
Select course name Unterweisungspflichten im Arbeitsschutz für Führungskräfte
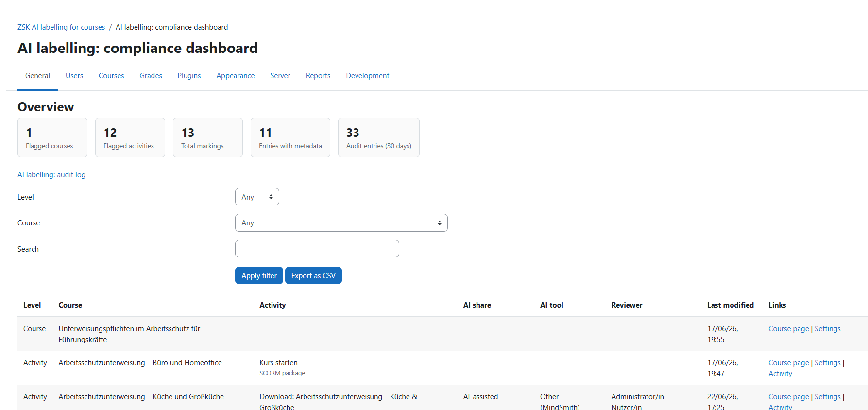pyautogui.click(x=129, y=334)
